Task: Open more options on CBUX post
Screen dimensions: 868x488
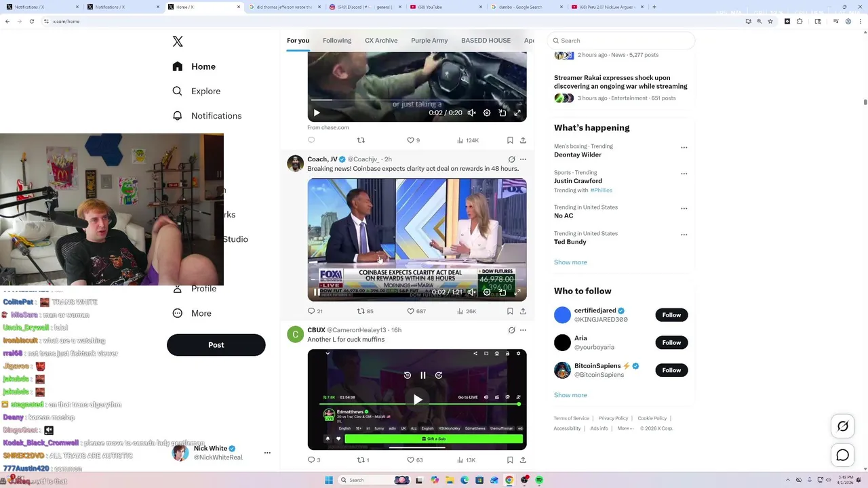Action: click(x=523, y=330)
